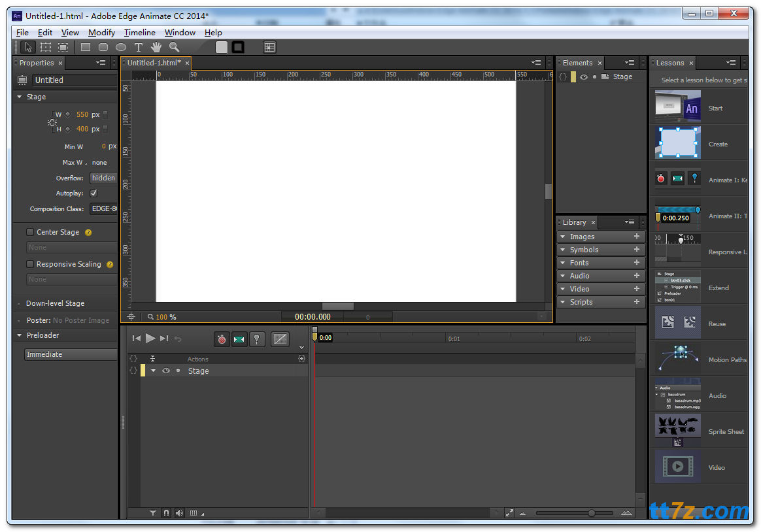
Task: Select the Untitled-1.html document tab
Action: (154, 63)
